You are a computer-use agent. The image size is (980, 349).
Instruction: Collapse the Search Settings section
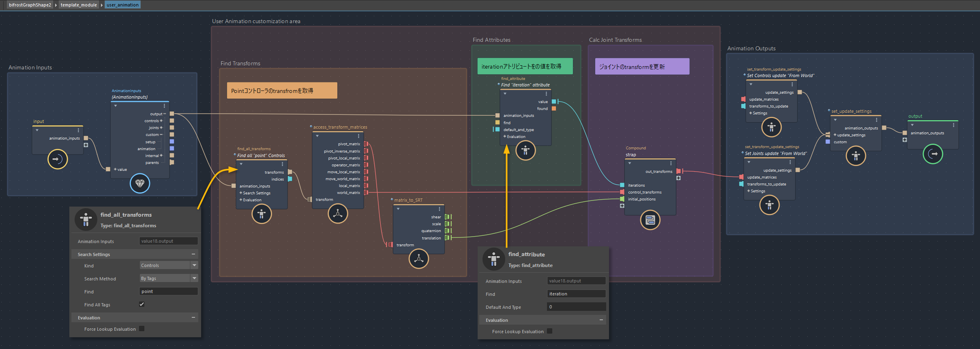(193, 254)
